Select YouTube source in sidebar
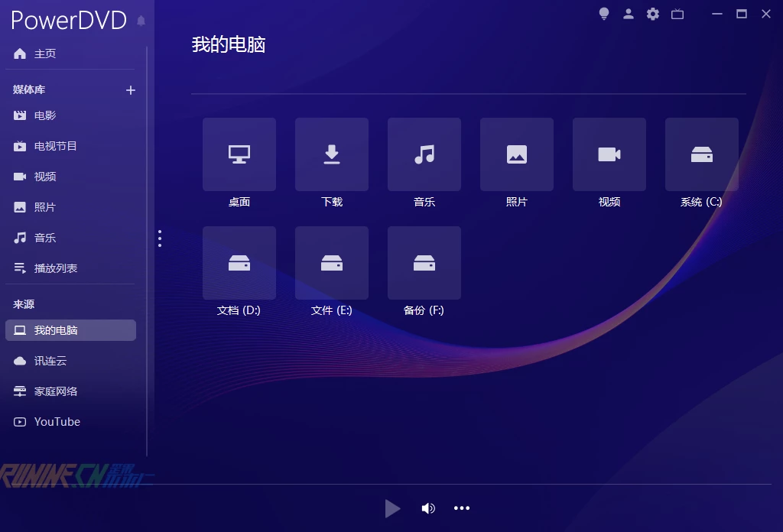 tap(57, 422)
